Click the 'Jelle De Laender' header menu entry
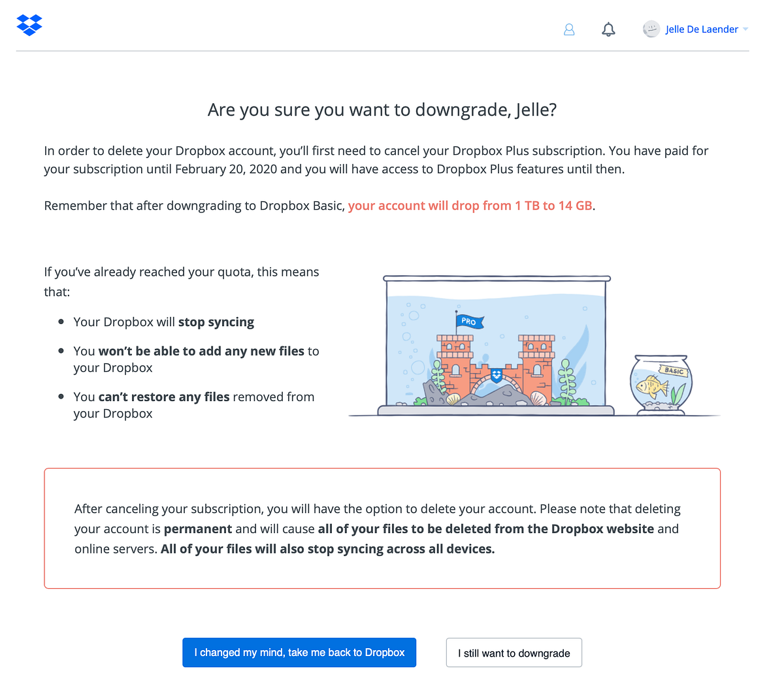Image resolution: width=784 pixels, height=690 pixels. coord(701,29)
